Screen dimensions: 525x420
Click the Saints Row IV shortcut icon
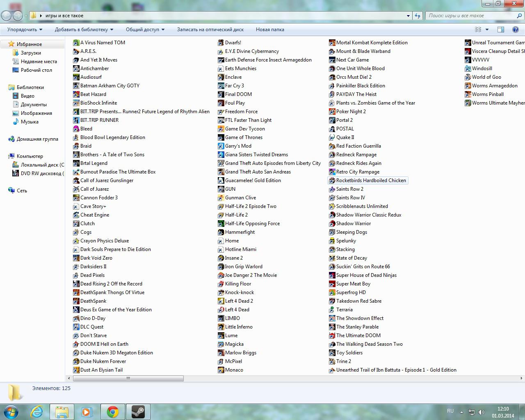(332, 198)
